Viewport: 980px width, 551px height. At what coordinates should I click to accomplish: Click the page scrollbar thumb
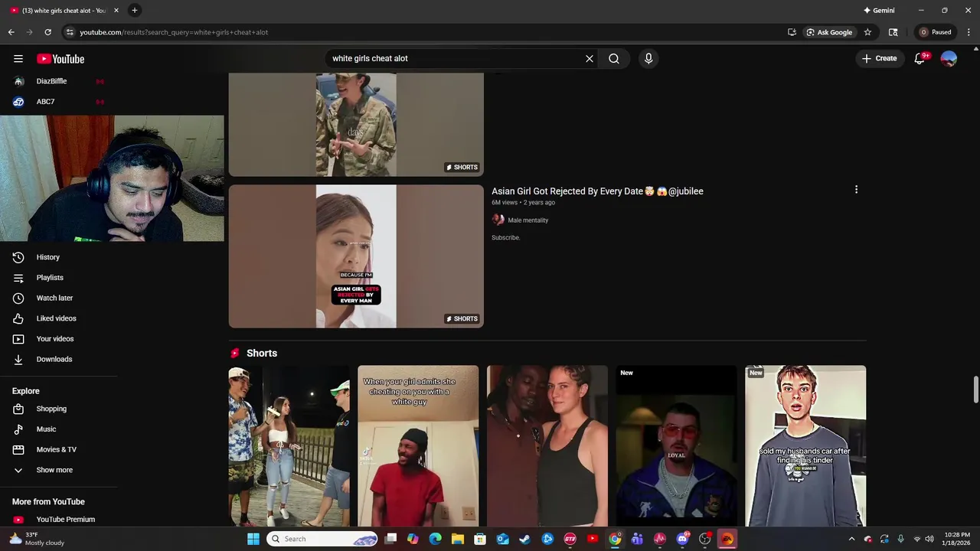(975, 390)
